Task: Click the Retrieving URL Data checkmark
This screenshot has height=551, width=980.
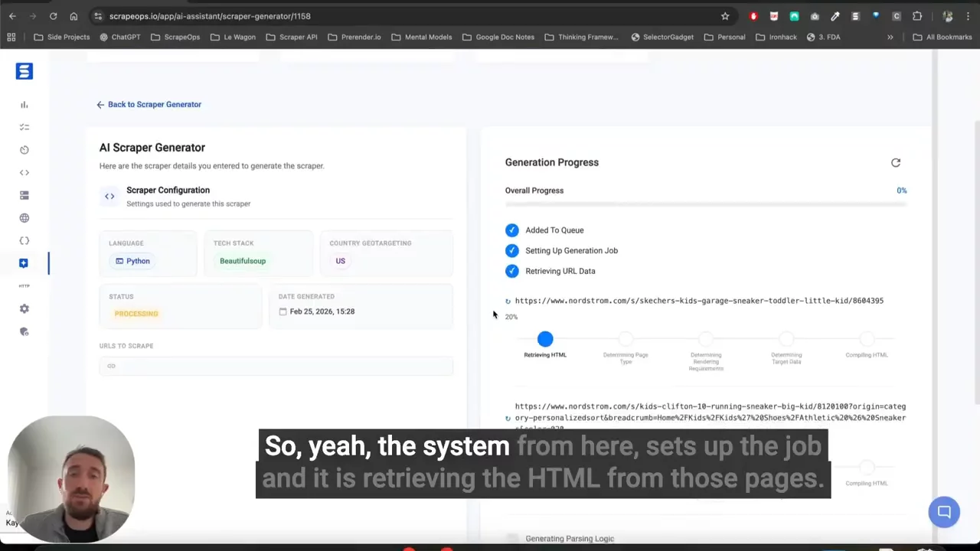Action: click(x=511, y=271)
